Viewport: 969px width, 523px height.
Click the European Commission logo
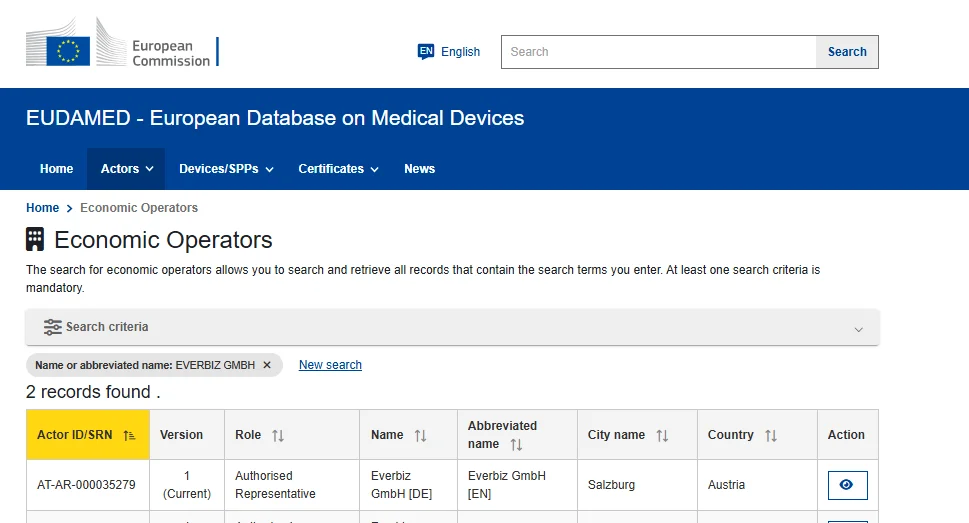122,43
